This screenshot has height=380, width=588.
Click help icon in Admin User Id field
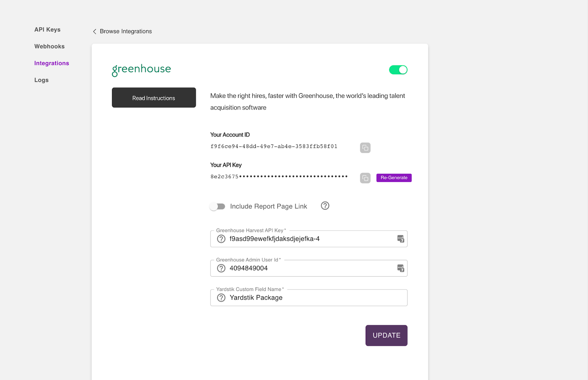coord(221,268)
